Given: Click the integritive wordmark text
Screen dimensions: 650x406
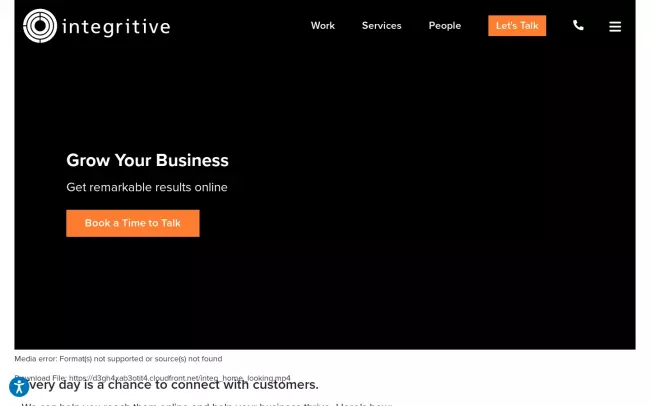Looking at the screenshot, I should pos(116,27).
